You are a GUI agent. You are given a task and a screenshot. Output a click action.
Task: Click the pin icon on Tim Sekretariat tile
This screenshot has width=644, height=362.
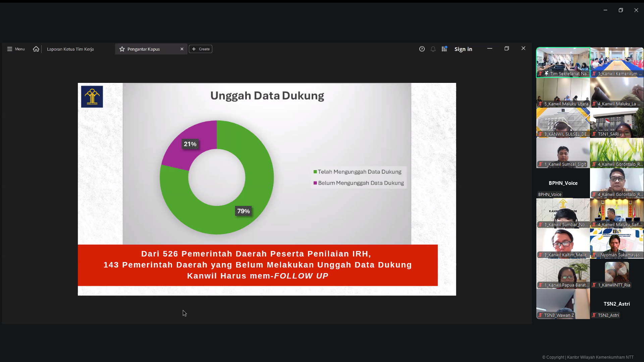point(546,73)
